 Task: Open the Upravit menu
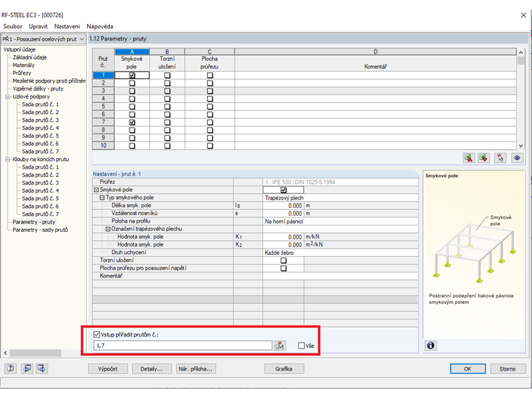click(38, 27)
